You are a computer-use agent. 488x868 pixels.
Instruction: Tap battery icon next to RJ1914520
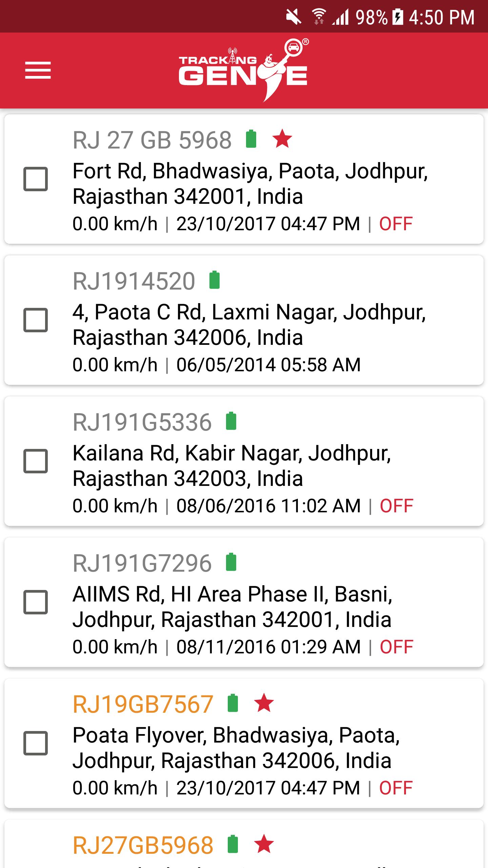(214, 280)
